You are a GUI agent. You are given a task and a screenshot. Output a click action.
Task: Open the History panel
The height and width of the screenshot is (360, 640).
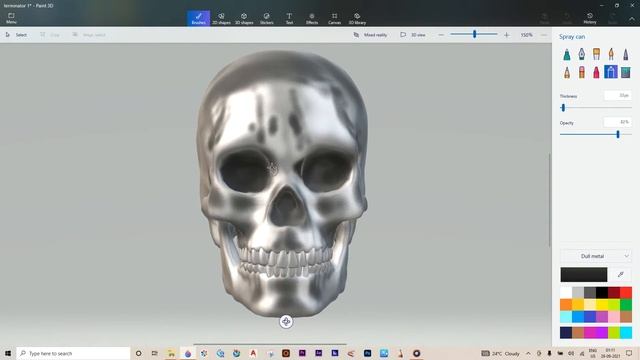[x=590, y=18]
